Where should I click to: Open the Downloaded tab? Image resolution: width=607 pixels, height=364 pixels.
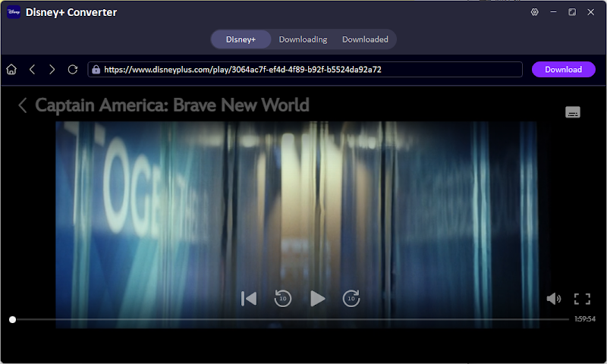point(365,39)
